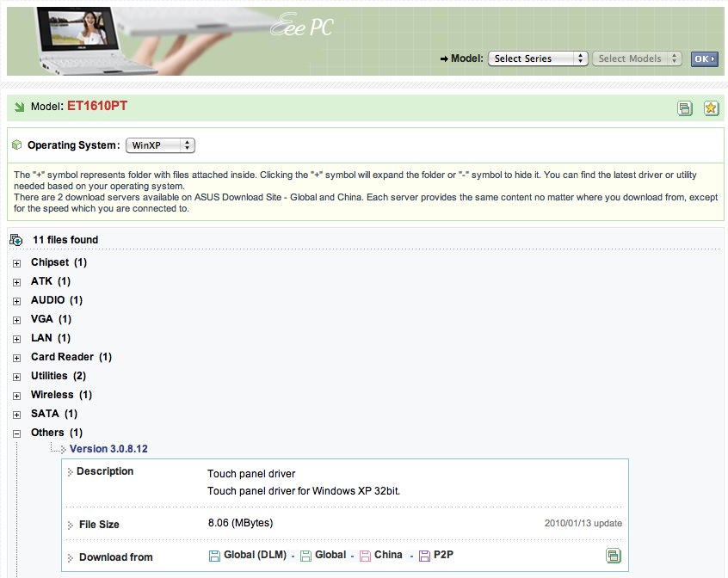The height and width of the screenshot is (578, 728).
Task: Click the purple P2P download disk icon
Action: tap(424, 556)
